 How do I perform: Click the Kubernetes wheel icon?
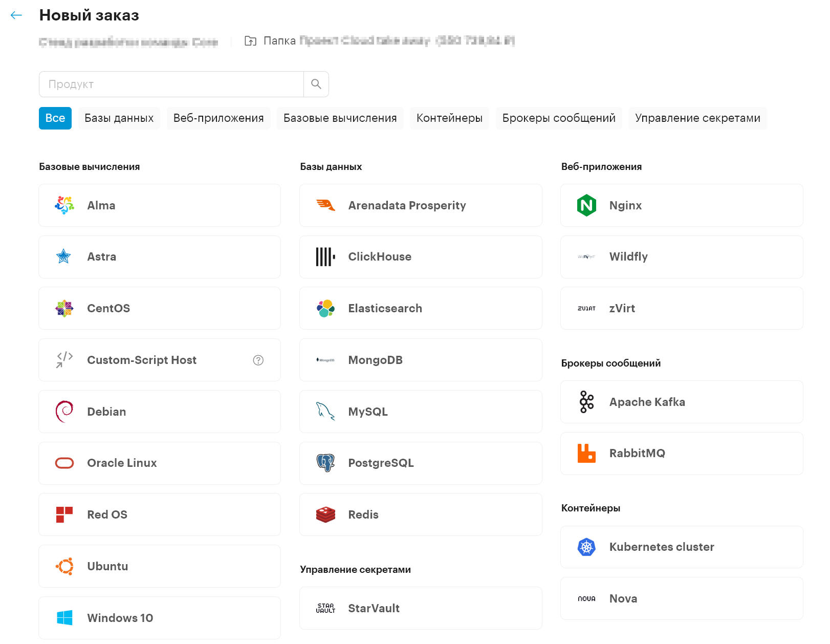click(x=586, y=547)
